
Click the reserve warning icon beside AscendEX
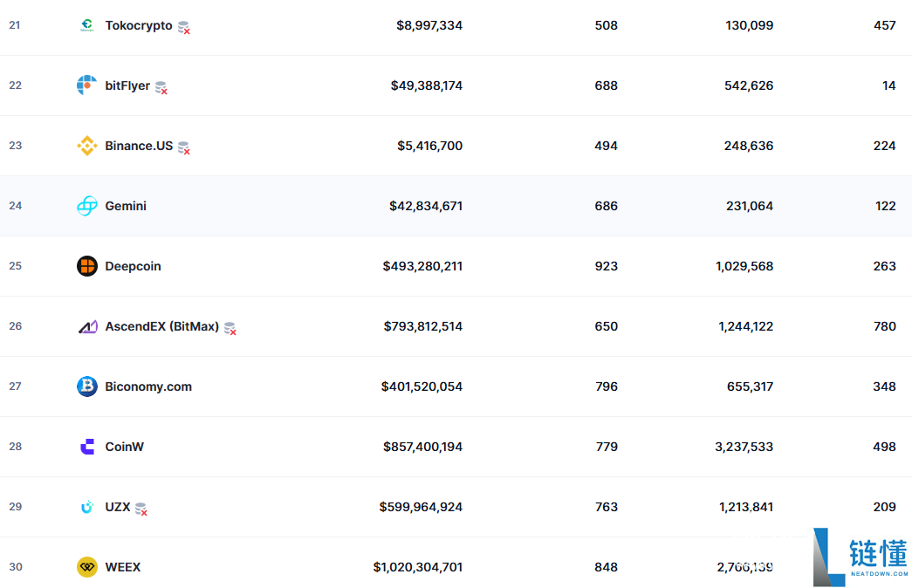coord(230,329)
